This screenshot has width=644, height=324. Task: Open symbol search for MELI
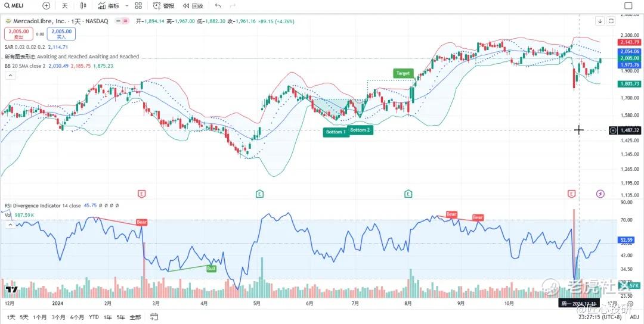pos(14,6)
